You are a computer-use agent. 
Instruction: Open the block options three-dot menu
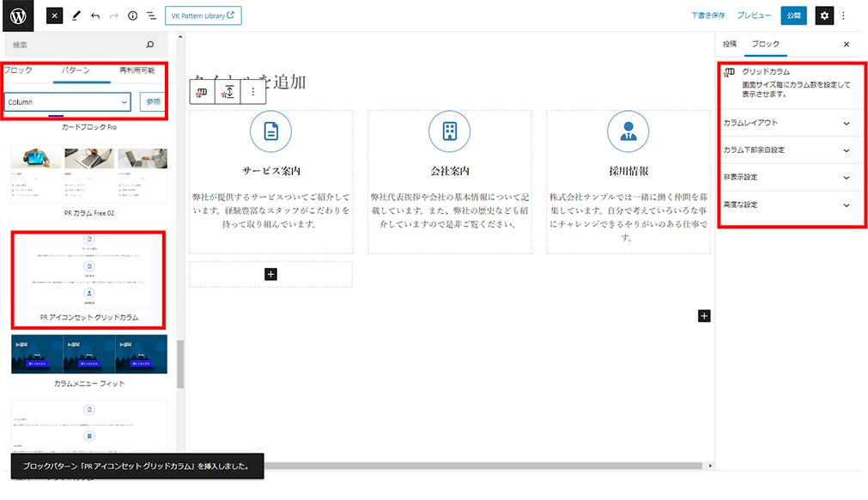point(252,92)
